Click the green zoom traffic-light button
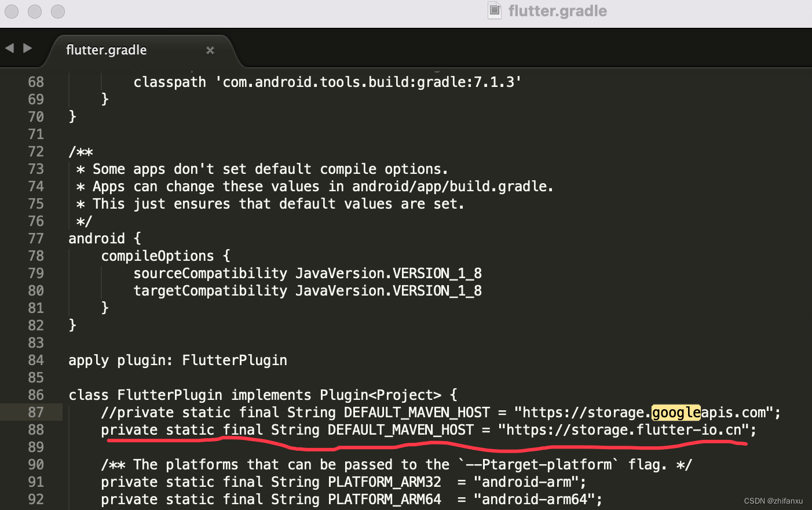The height and width of the screenshot is (510, 812). point(58,12)
